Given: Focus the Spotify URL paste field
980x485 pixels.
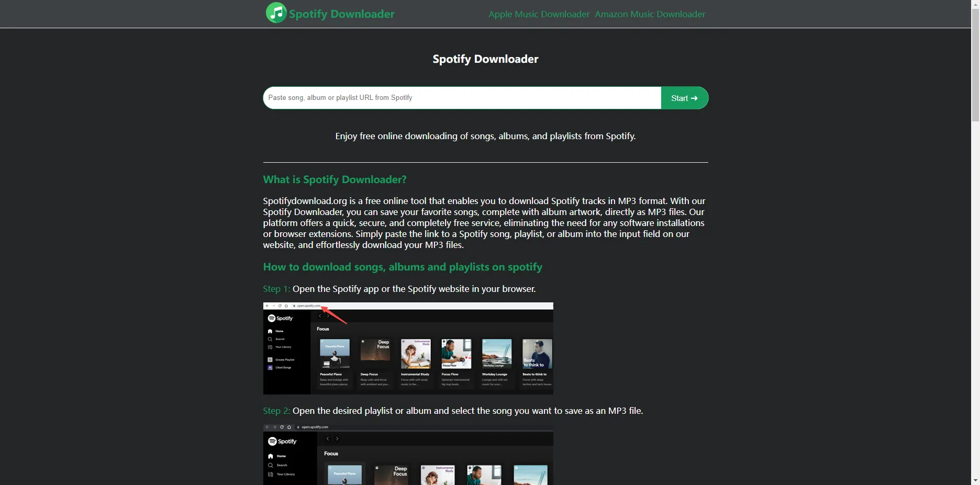Looking at the screenshot, I should tap(462, 98).
